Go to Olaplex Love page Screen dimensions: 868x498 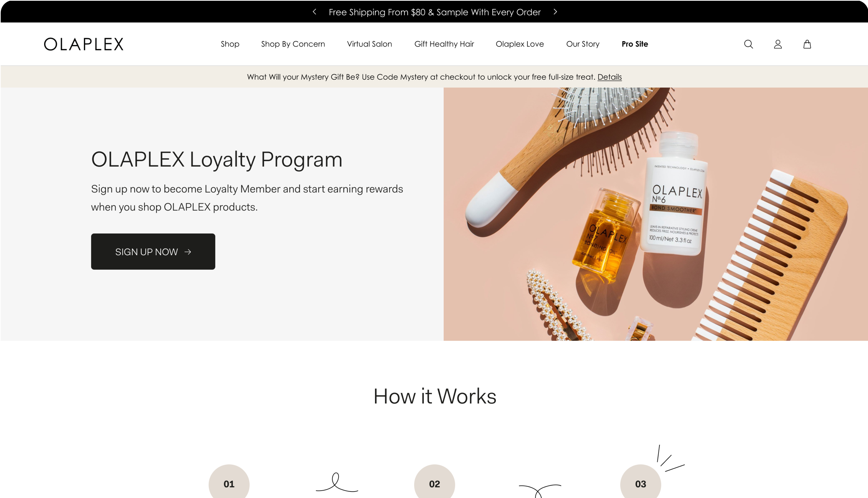[520, 44]
